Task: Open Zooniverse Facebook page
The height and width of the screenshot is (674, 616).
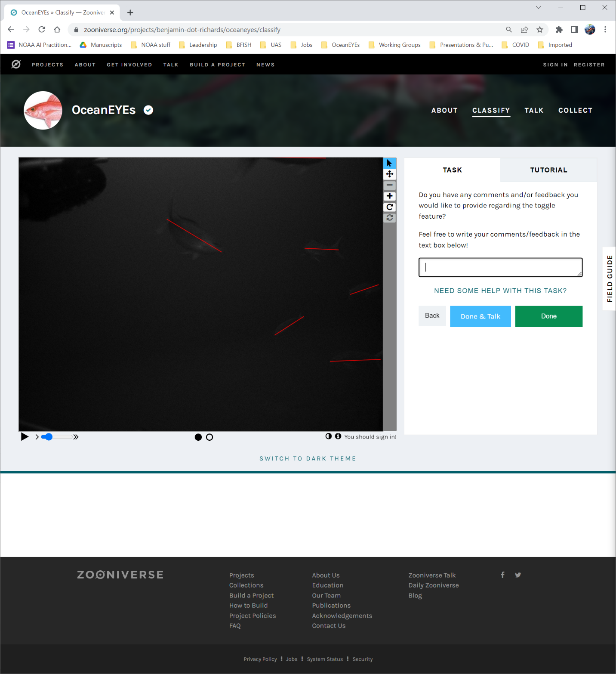Action: click(502, 575)
